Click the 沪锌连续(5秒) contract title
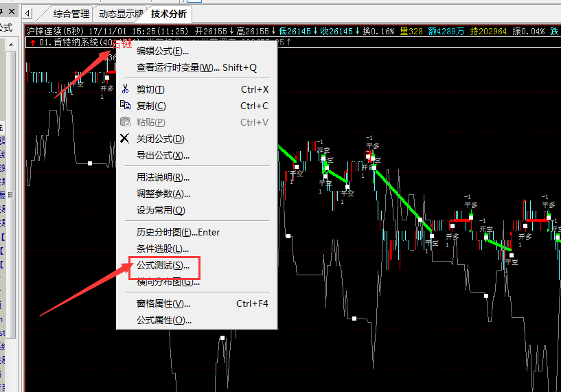561x392 pixels. 55,31
